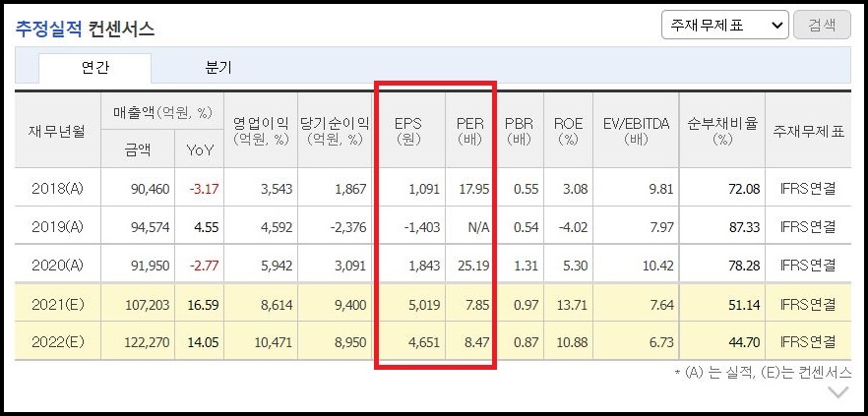The image size is (868, 416).
Task: Click YoY value 16.59
Action: coord(203,305)
